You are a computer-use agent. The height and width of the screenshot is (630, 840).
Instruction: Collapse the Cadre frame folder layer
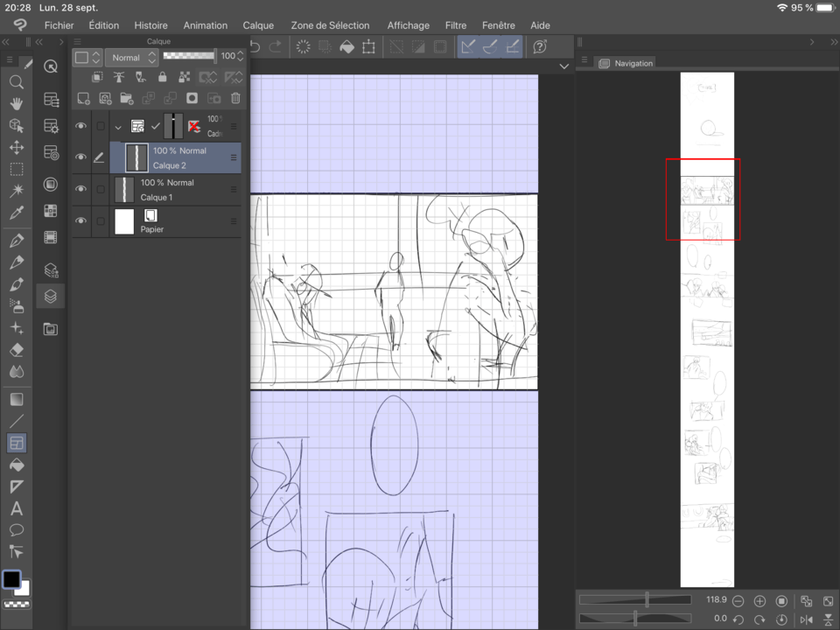pyautogui.click(x=118, y=127)
